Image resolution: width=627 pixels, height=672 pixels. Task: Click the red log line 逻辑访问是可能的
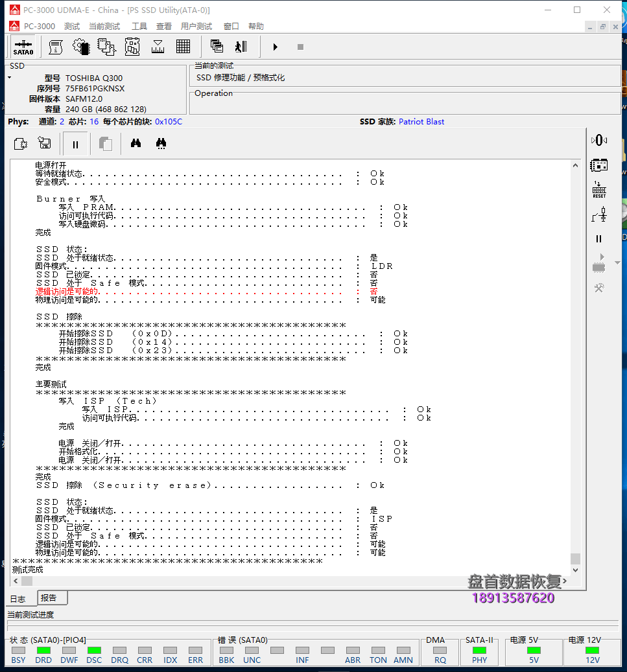207,292
